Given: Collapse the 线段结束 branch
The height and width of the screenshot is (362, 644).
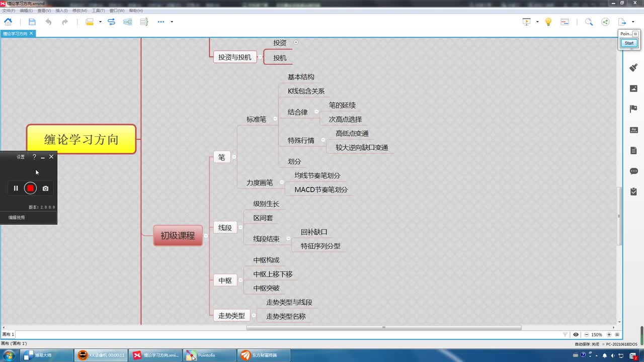Looking at the screenshot, I should tap(288, 239).
